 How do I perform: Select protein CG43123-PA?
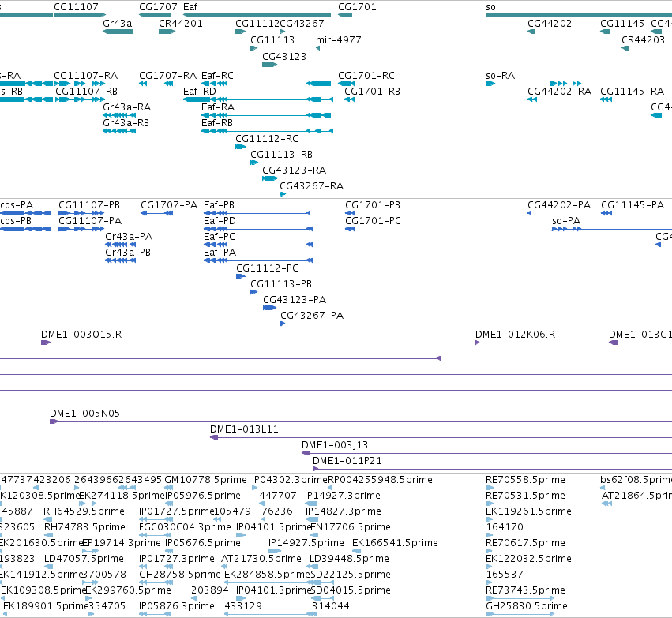[x=295, y=300]
